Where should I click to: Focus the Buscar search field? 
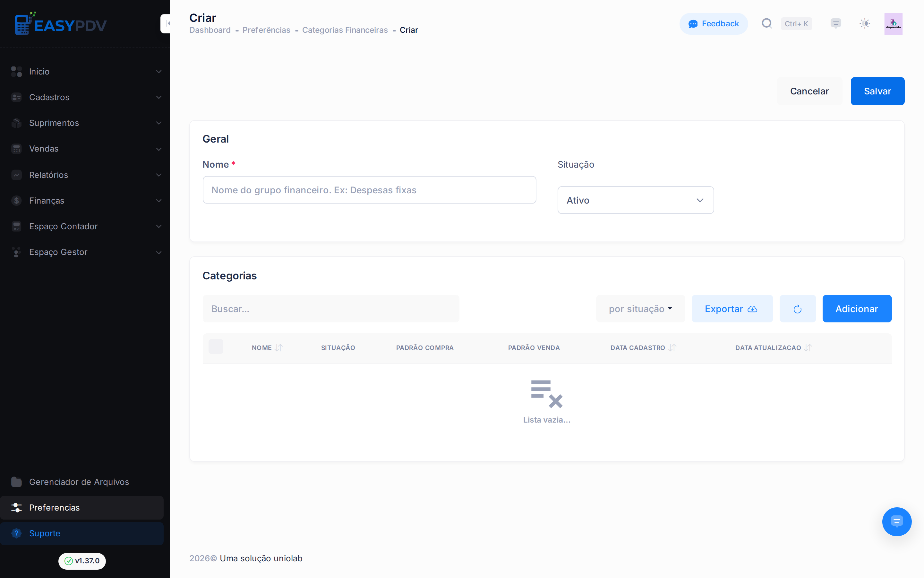pyautogui.click(x=331, y=309)
